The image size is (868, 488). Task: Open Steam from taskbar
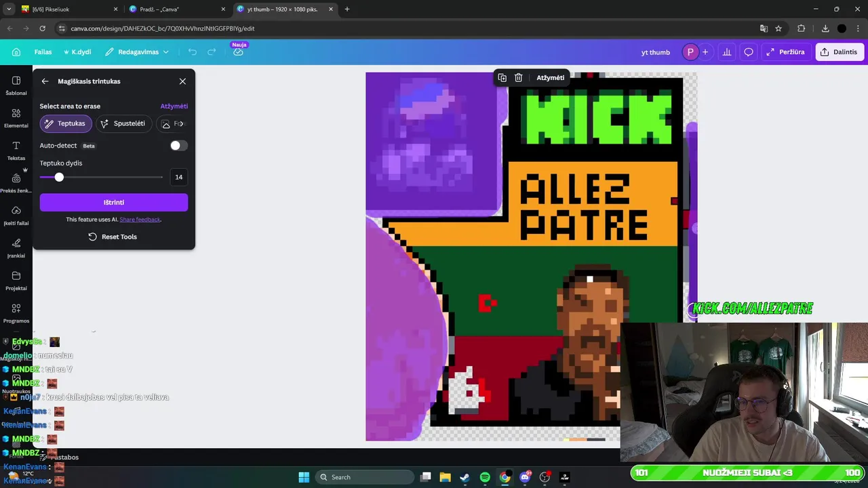click(465, 477)
